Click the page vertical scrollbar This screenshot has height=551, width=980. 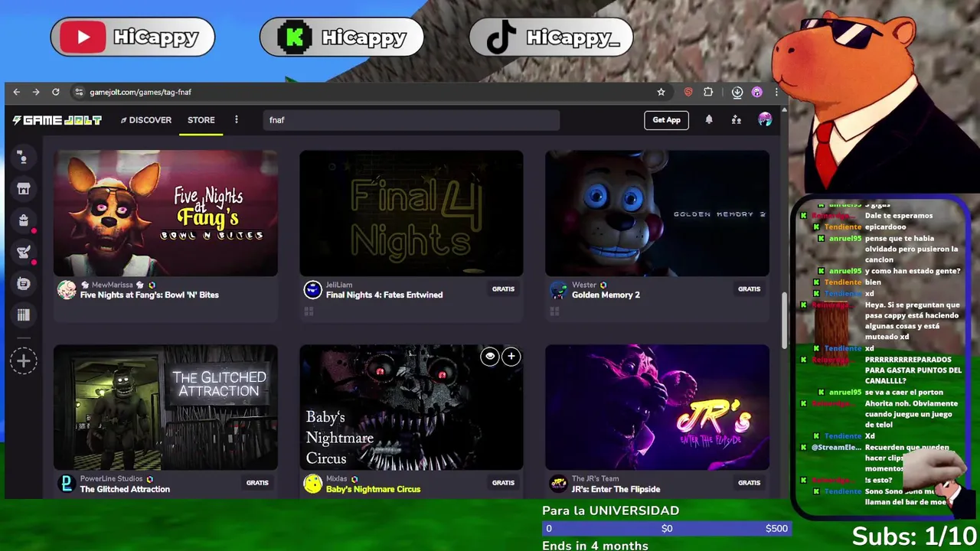[x=783, y=319]
